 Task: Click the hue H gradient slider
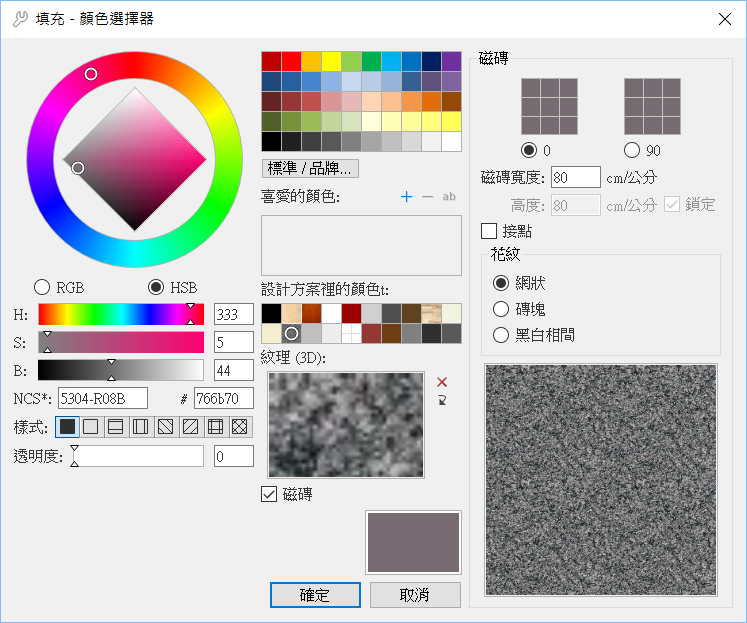pos(120,314)
